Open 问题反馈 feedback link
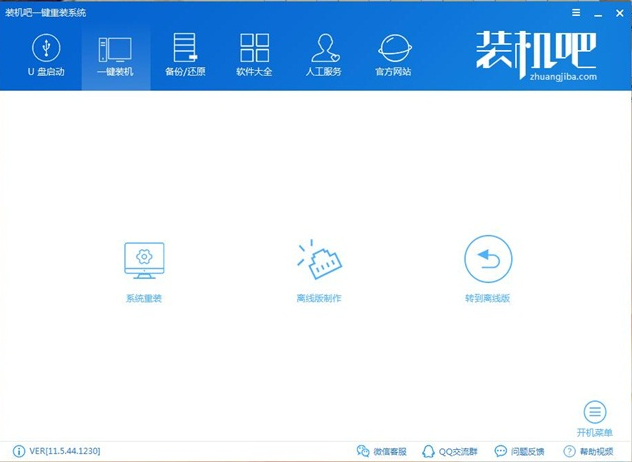 520,451
